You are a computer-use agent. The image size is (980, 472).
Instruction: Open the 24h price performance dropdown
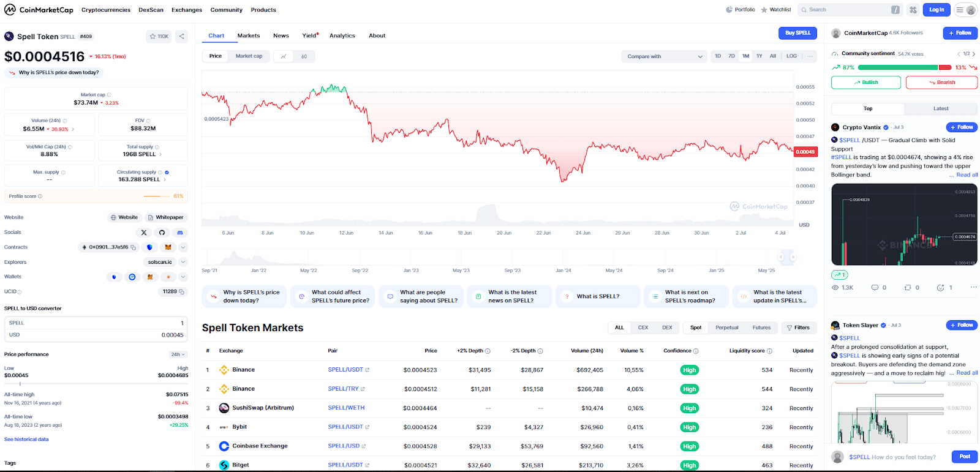[178, 354]
